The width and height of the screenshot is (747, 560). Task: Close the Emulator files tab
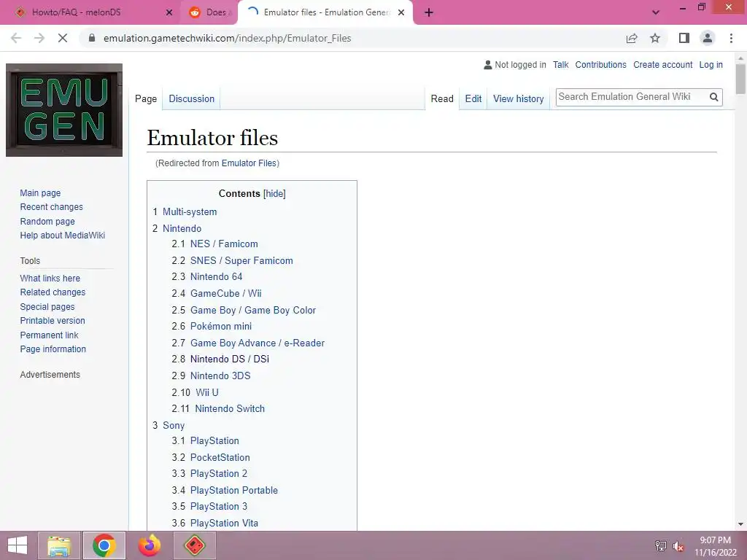[401, 12]
